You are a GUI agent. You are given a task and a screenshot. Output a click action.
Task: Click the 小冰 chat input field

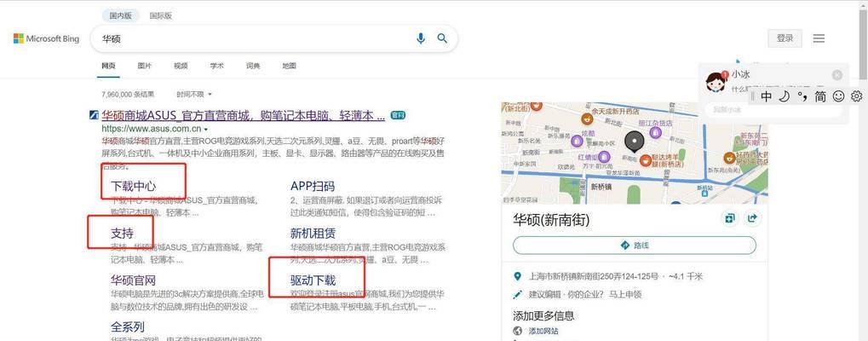(773, 110)
